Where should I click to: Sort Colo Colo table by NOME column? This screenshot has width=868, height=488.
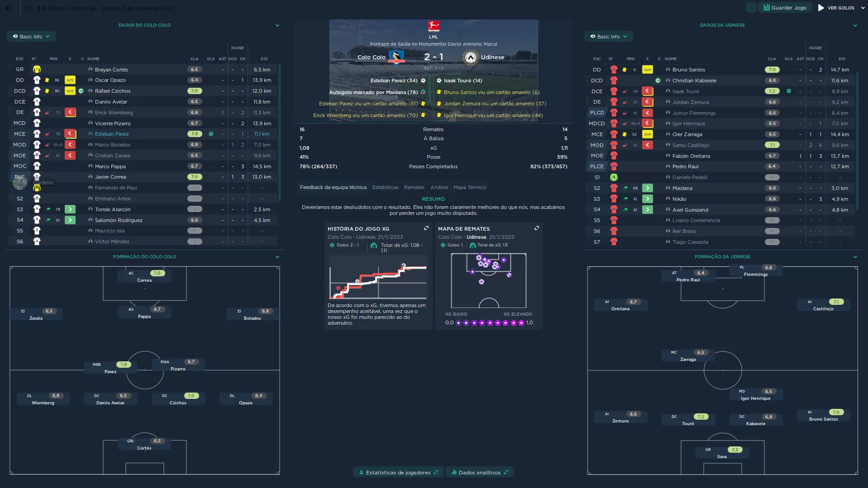click(93, 59)
